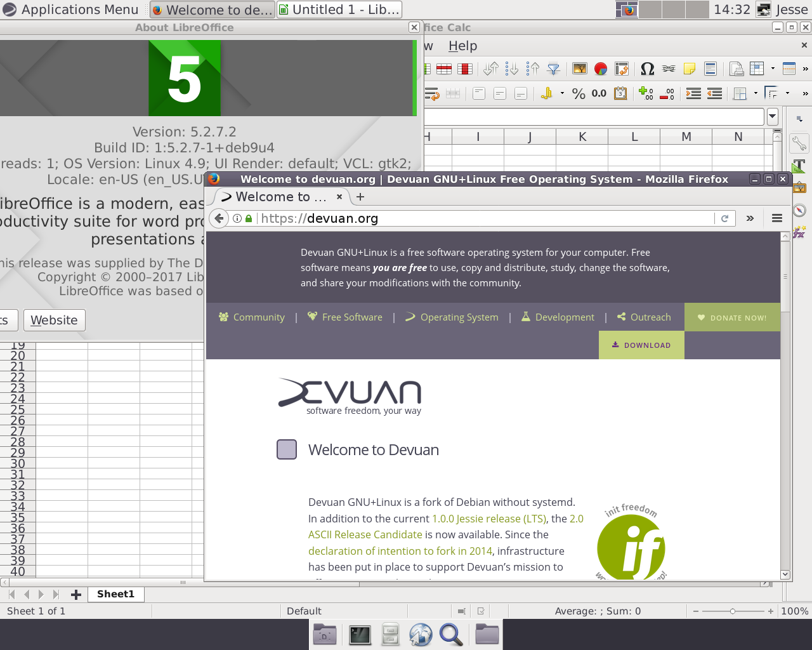Switch to Sheet1 tab

tap(115, 594)
